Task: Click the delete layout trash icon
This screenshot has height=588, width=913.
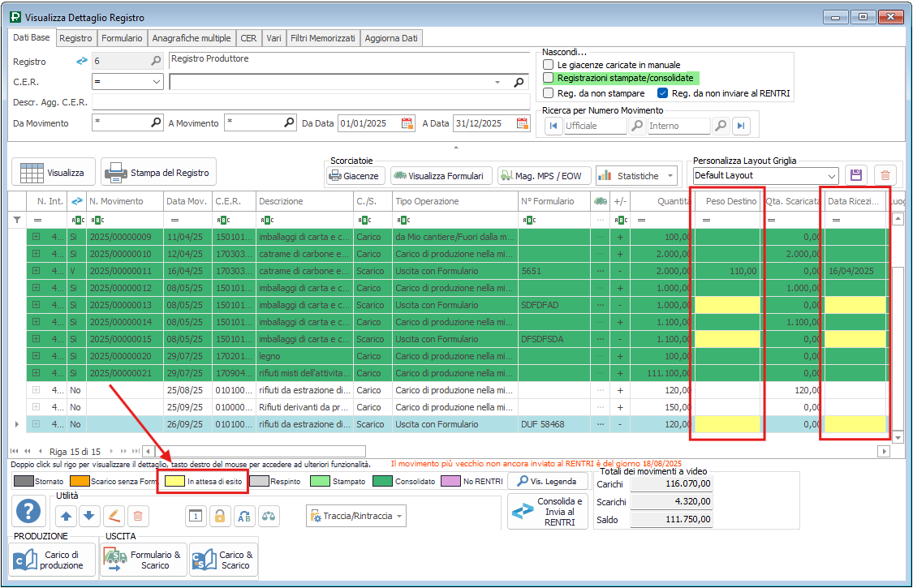Action: [885, 175]
